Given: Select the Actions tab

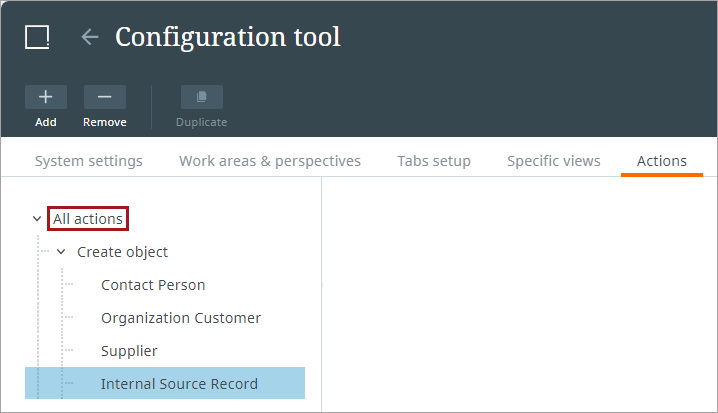Looking at the screenshot, I should [x=662, y=161].
